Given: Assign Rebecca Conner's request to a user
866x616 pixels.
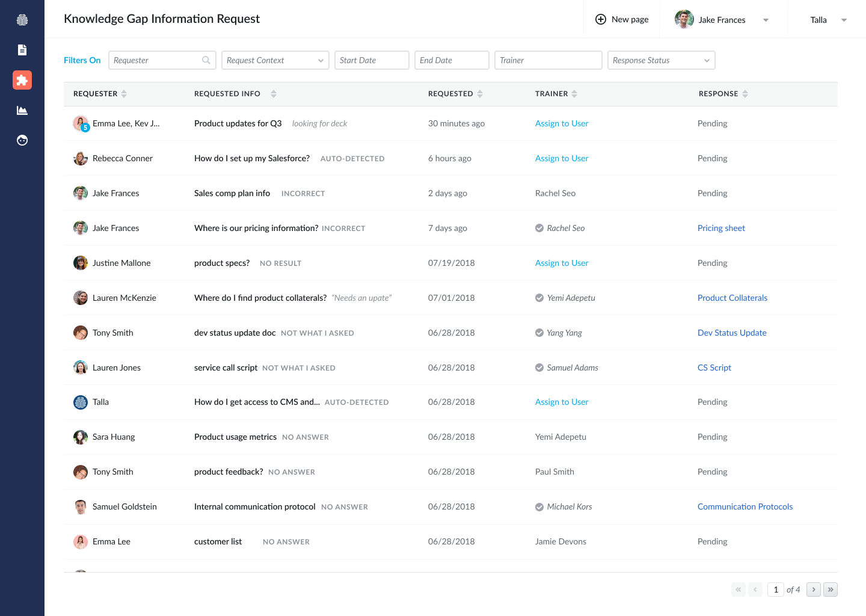Looking at the screenshot, I should (562, 158).
